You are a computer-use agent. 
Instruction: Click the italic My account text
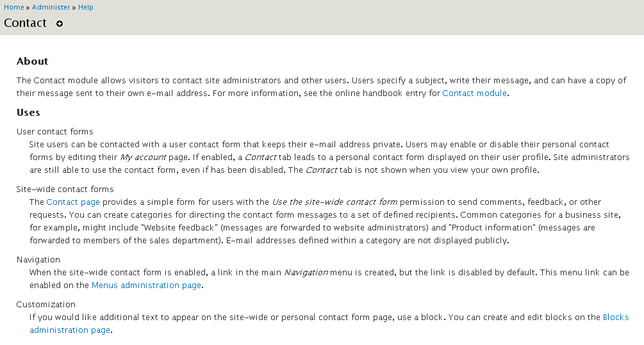click(143, 157)
